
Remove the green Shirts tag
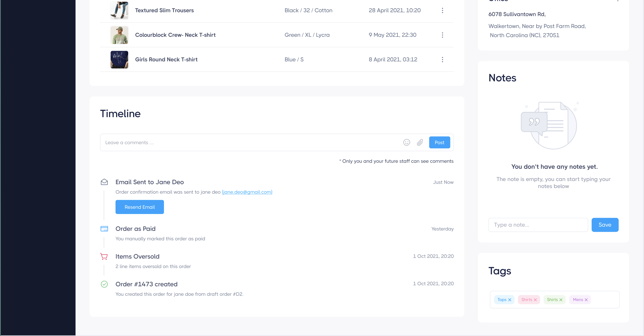coord(561,300)
